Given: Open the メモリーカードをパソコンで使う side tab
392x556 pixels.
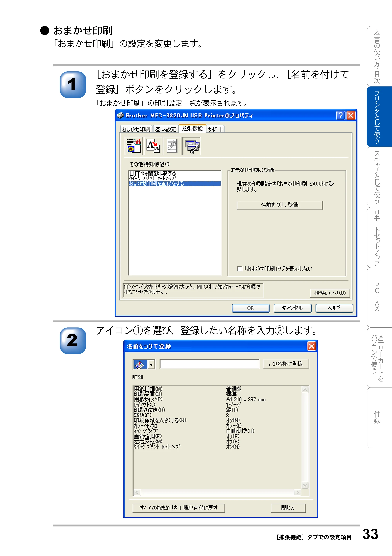Looking at the screenshot, I should pyautogui.click(x=379, y=358).
